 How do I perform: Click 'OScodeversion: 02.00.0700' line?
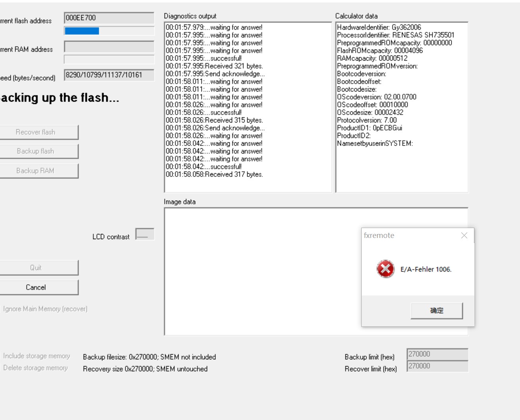click(377, 97)
